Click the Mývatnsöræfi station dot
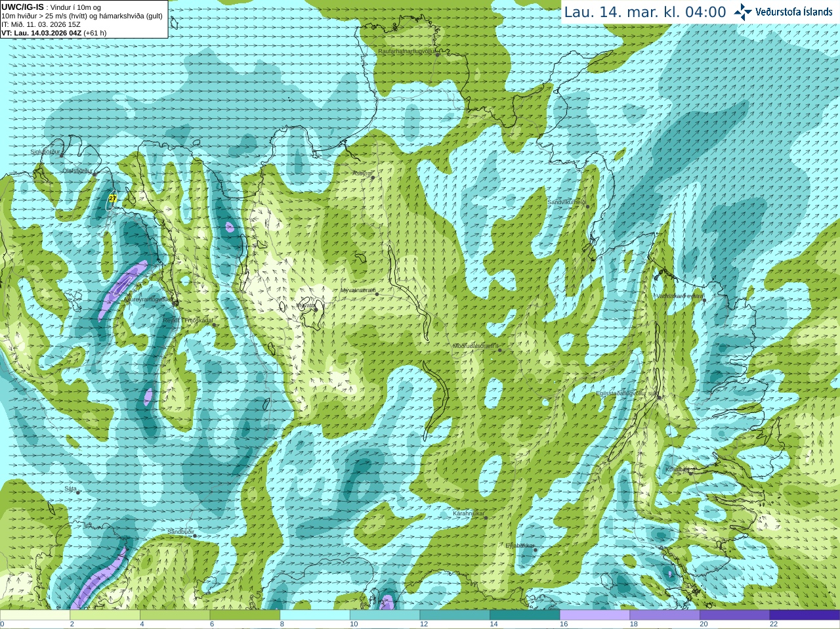This screenshot has width=840, height=629. click(x=377, y=293)
